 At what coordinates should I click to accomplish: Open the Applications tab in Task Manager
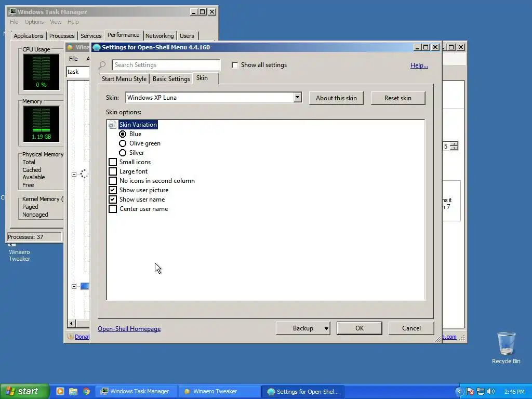29,36
